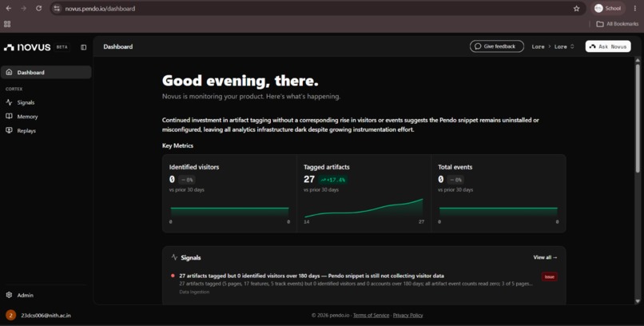Reload the page with refresh icon
Screen dimensions: 644x326
point(38,8)
